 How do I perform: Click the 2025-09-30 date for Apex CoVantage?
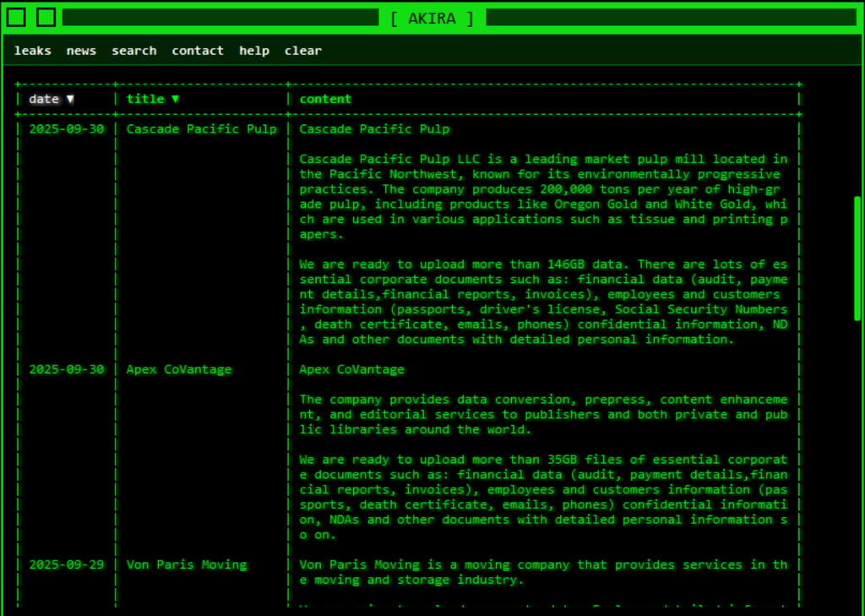pos(66,369)
